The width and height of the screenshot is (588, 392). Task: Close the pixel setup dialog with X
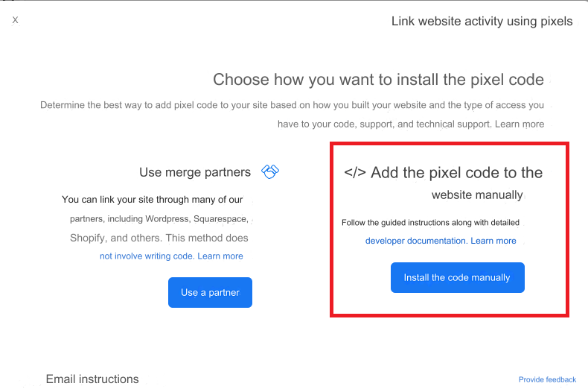click(x=15, y=20)
